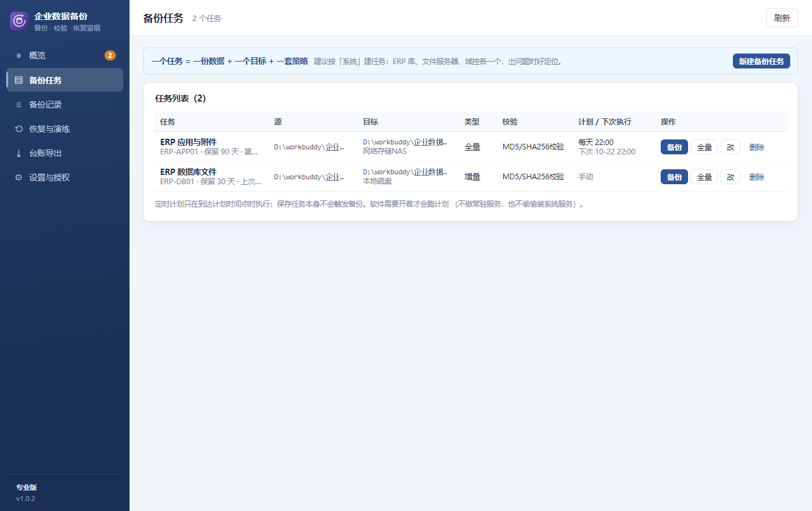The image size is (812, 511).
Task: Delete the ERP 数据库文件 task
Action: [757, 177]
